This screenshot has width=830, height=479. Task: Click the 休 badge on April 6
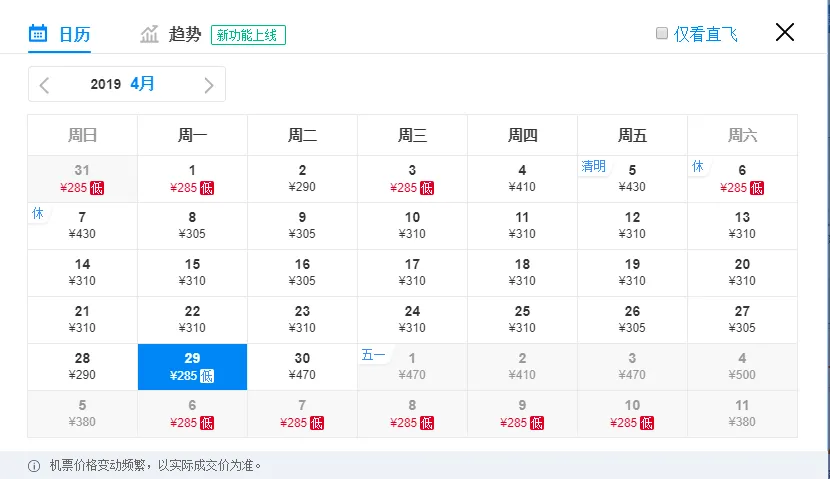[x=698, y=166]
